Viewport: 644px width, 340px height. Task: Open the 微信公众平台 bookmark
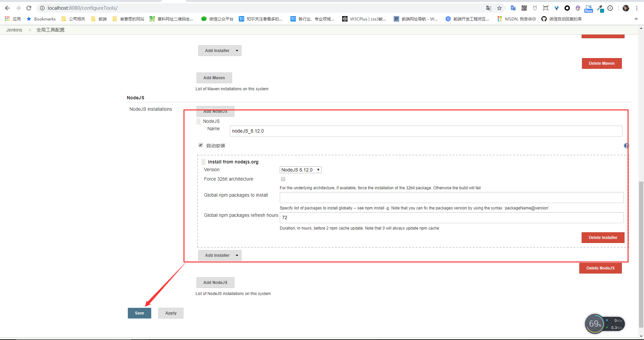click(x=217, y=19)
